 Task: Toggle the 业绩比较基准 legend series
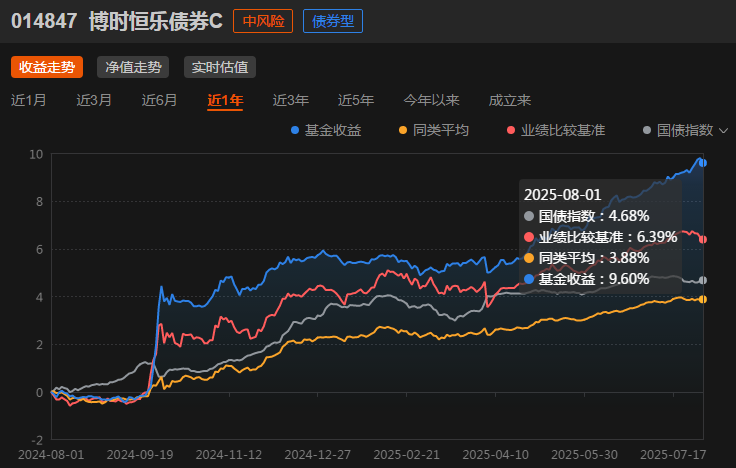[x=556, y=130]
